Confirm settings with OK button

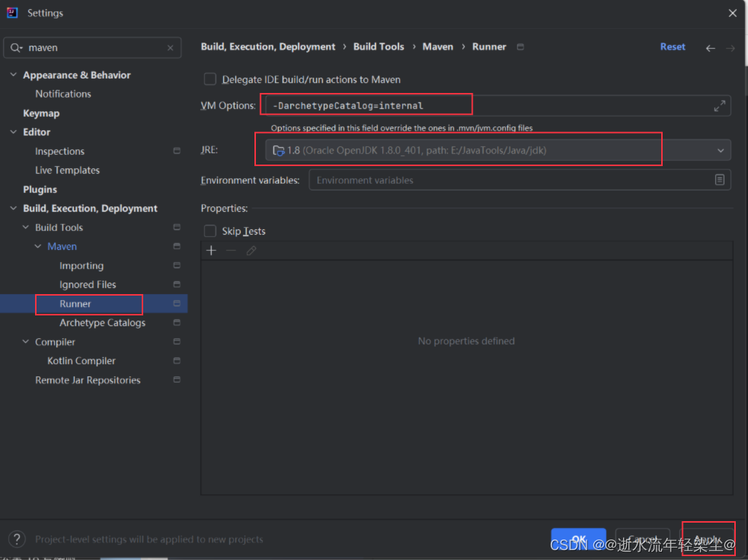[x=579, y=539]
